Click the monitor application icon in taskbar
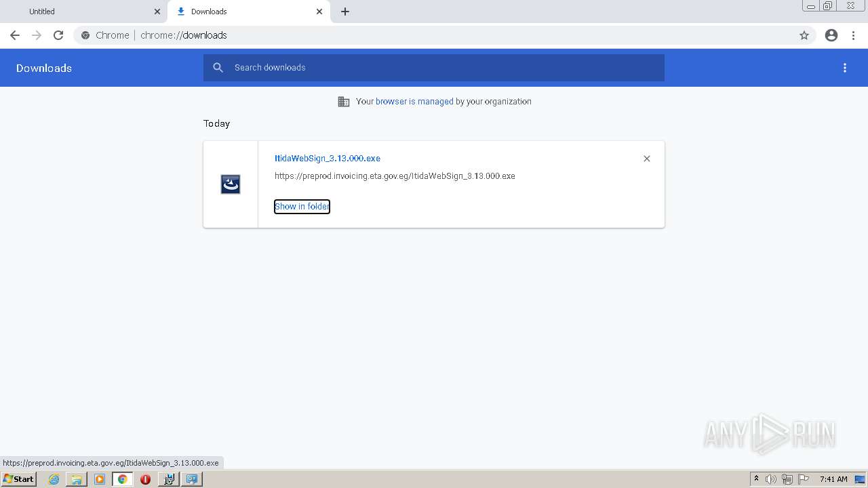The height and width of the screenshot is (488, 868). click(192, 479)
